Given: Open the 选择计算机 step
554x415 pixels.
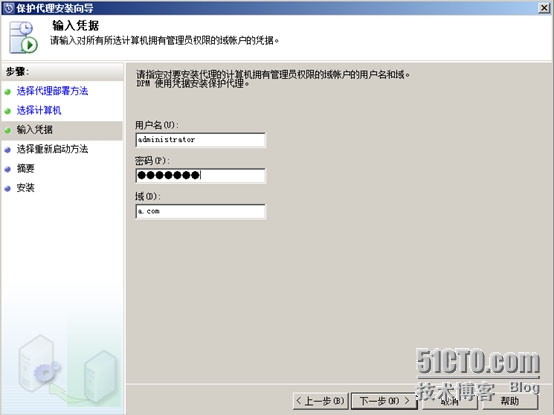Looking at the screenshot, I should click(x=39, y=111).
